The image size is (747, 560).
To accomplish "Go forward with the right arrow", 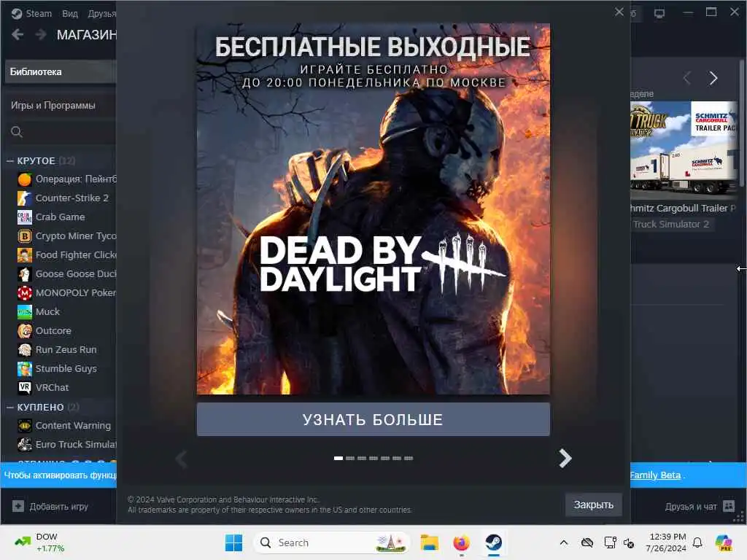I will [41, 34].
